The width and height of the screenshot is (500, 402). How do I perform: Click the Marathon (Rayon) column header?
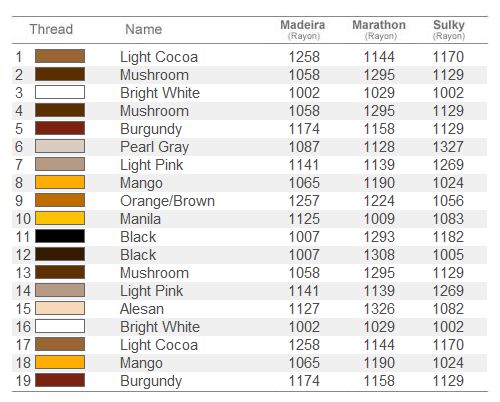click(379, 29)
